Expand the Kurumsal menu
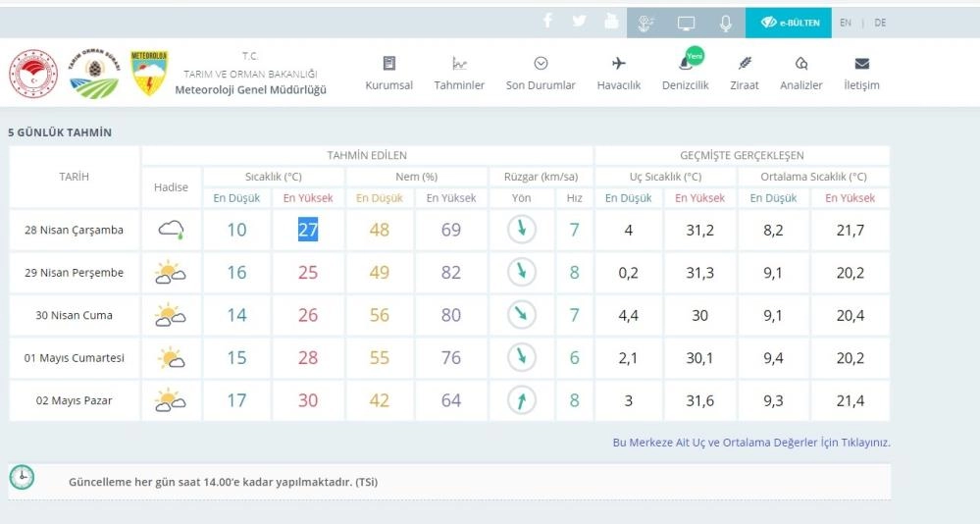This screenshot has width=980, height=524. 388,73
